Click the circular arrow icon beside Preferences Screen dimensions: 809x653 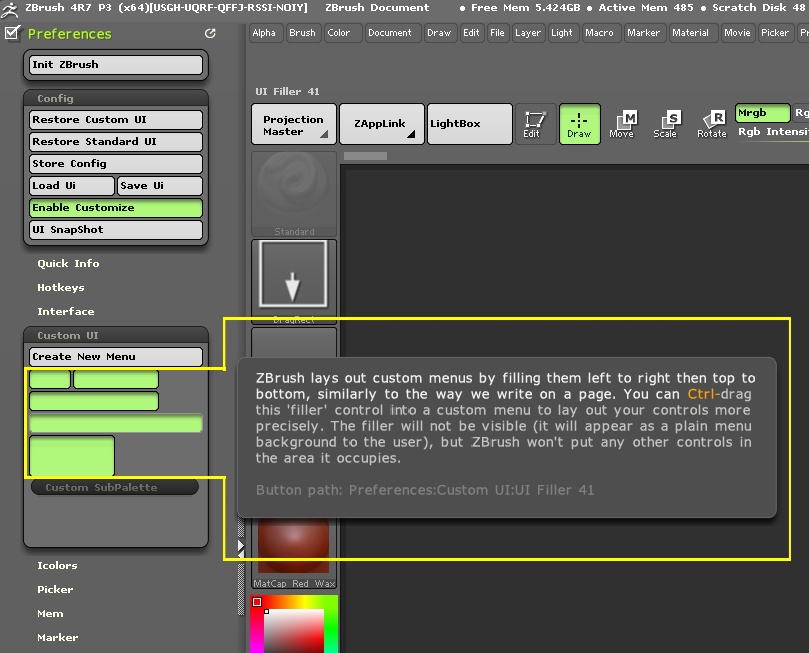click(210, 34)
